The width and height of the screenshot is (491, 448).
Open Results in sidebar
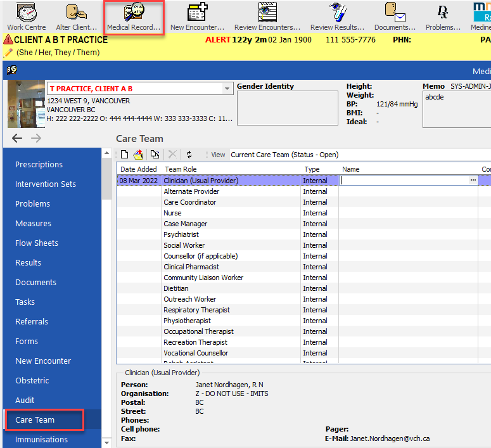tap(28, 263)
